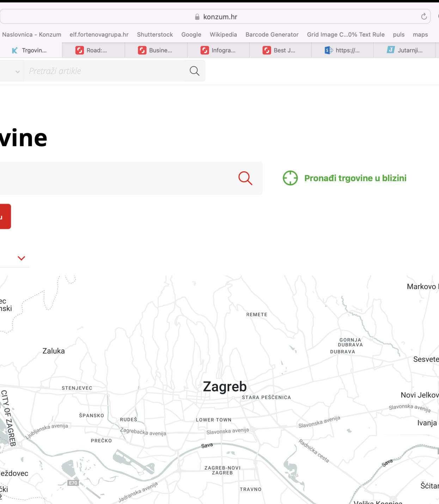Switch to the Busine... tab
439x504 pixels.
click(156, 50)
